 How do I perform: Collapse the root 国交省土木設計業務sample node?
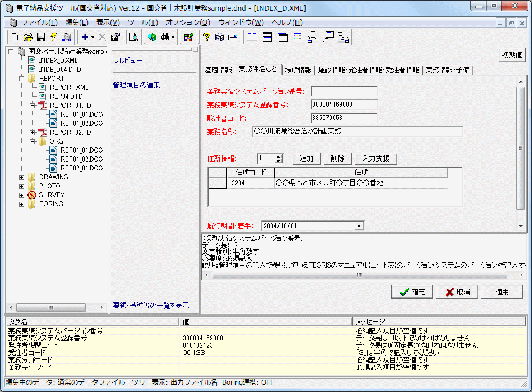click(x=11, y=52)
